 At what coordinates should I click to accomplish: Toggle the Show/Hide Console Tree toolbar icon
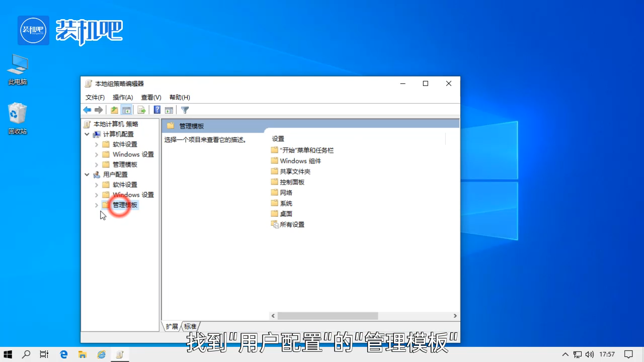[x=126, y=110]
